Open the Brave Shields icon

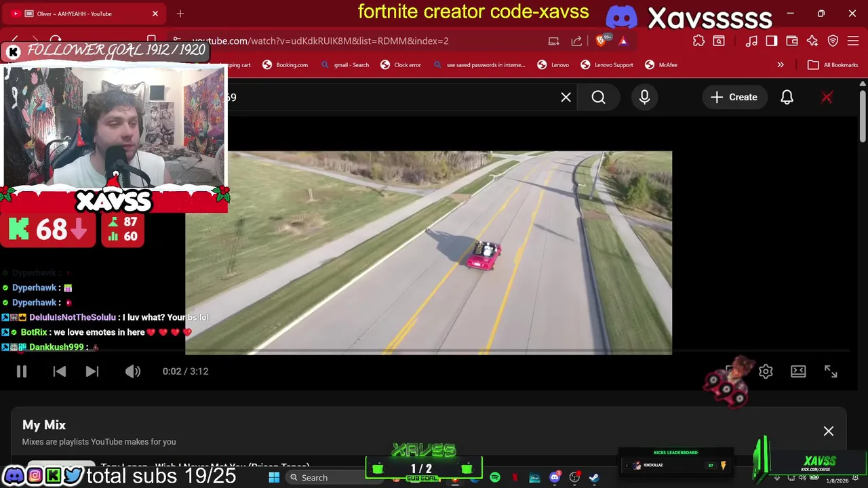click(x=601, y=41)
